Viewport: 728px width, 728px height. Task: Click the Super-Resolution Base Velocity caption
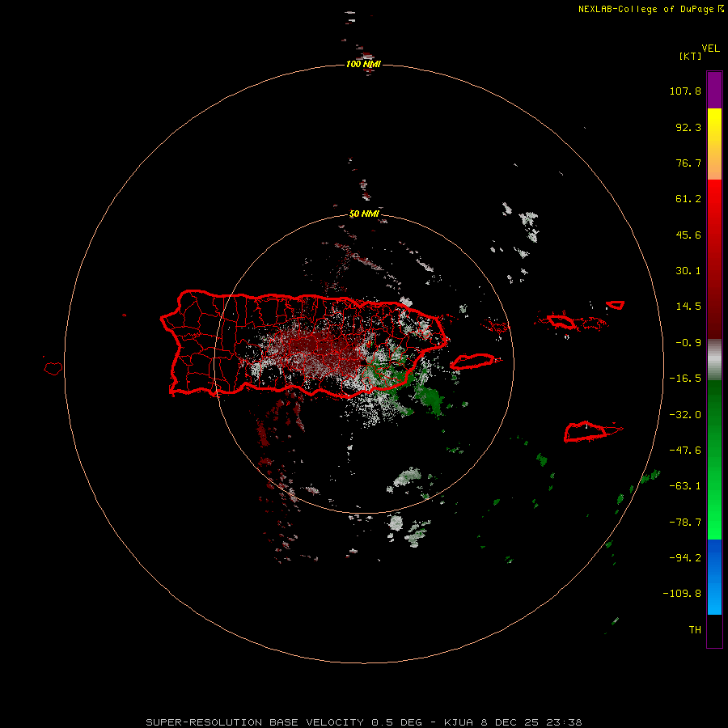click(364, 722)
